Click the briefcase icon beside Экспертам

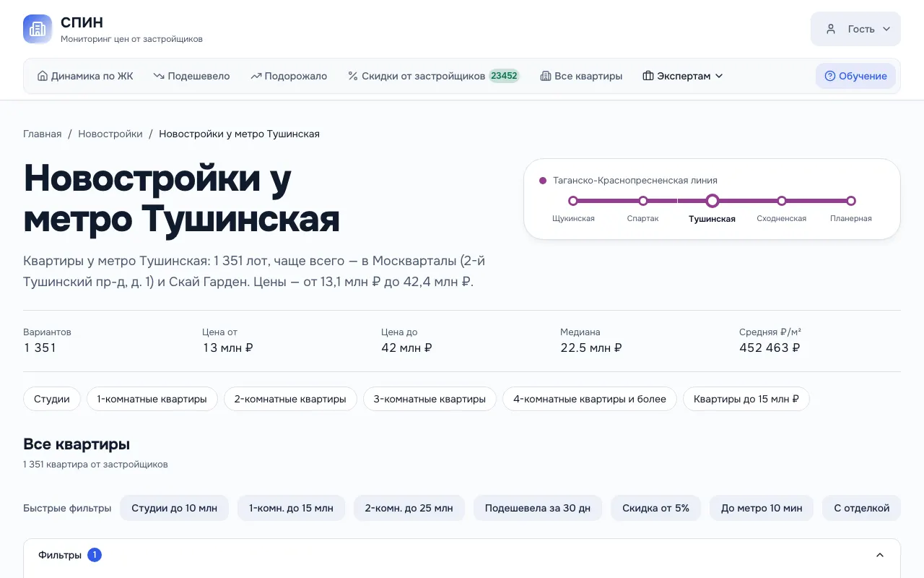[648, 76]
